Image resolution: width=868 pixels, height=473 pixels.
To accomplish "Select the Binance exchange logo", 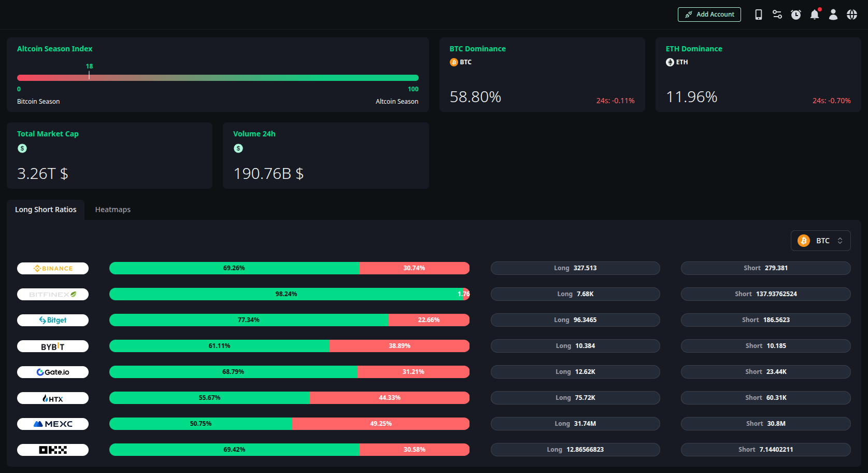I will [52, 268].
